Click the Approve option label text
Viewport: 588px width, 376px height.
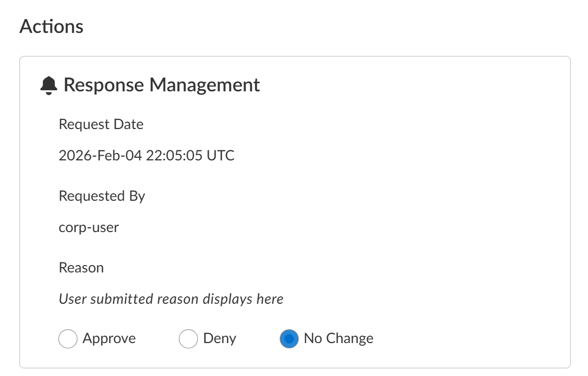[109, 338]
